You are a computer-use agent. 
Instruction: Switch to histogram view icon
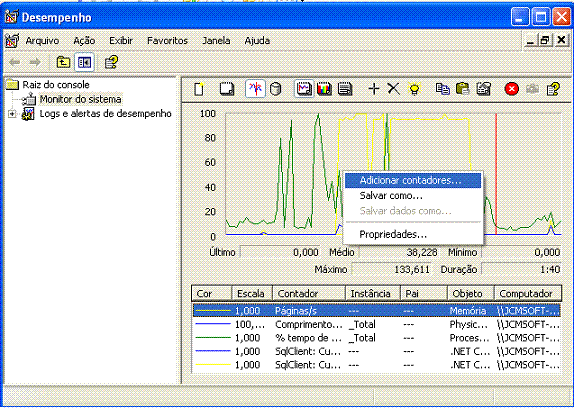[x=324, y=89]
